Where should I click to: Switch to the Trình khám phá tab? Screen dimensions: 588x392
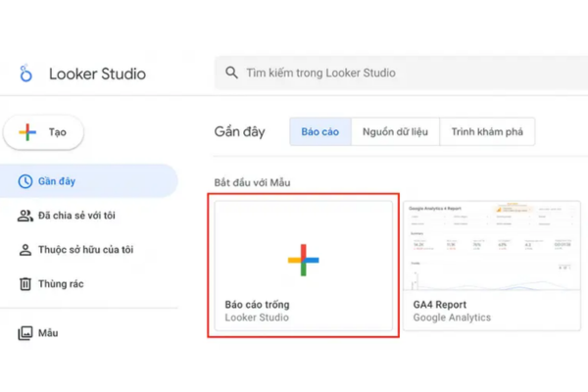(x=487, y=131)
